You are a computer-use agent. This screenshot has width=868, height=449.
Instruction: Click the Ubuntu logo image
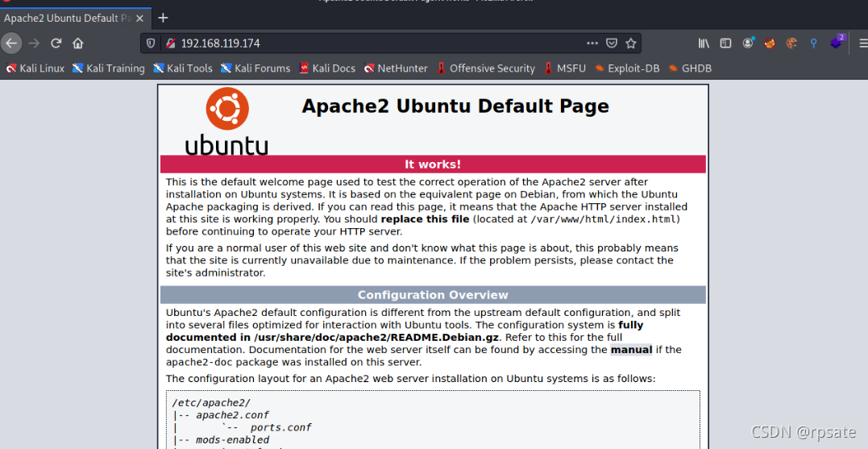(x=226, y=122)
